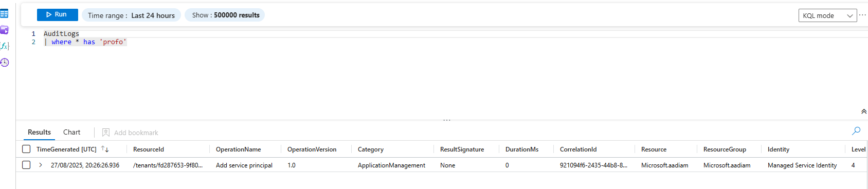Image resolution: width=868 pixels, height=189 pixels.
Task: Open the saved queries sidebar icon
Action: click(4, 30)
